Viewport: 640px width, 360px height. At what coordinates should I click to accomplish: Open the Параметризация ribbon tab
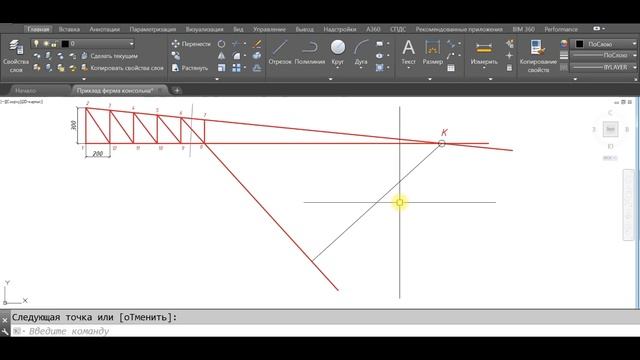tap(153, 29)
